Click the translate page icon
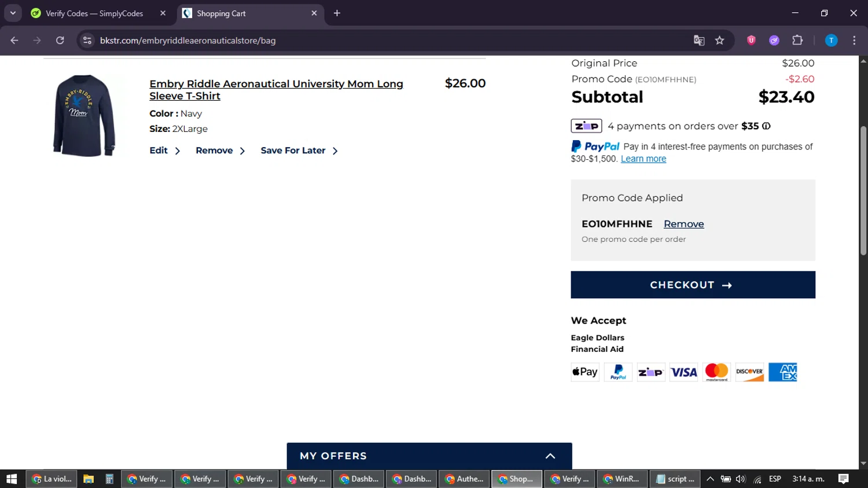Viewport: 868px width, 488px height. click(x=699, y=41)
